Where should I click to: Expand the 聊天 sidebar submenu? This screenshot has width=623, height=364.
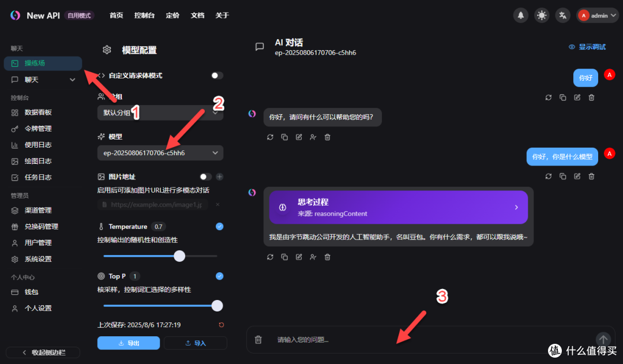tap(43, 80)
